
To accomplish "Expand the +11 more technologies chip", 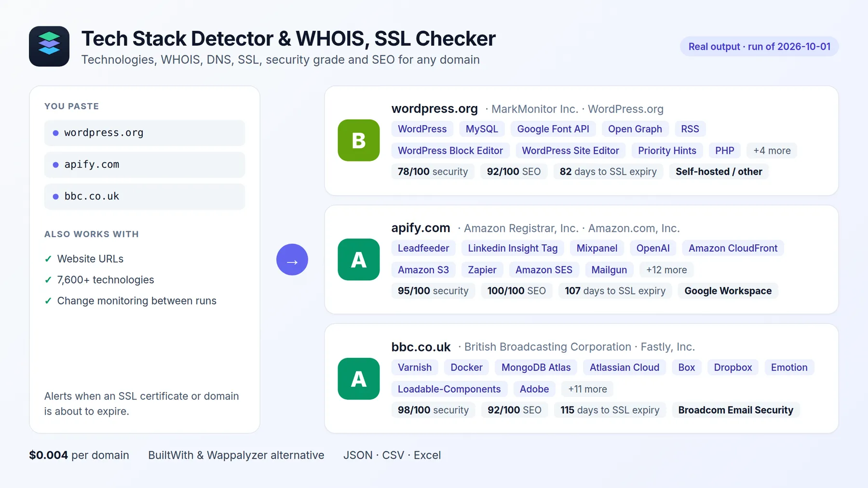I will 587,389.
